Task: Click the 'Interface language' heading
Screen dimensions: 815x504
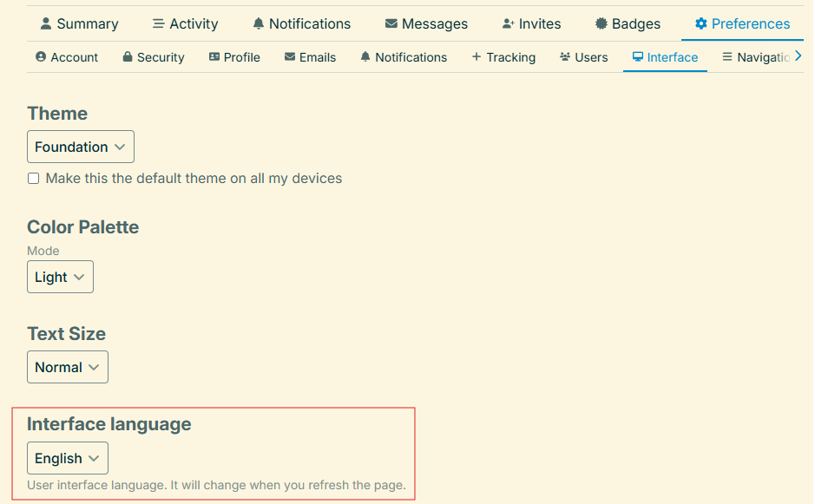Action: (109, 424)
